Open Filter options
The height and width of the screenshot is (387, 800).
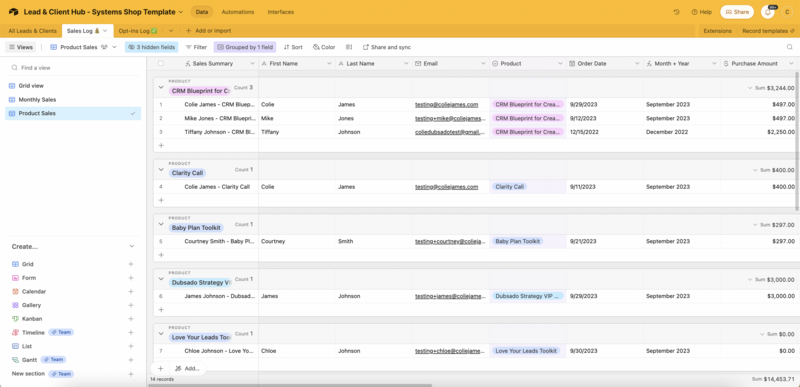[196, 47]
